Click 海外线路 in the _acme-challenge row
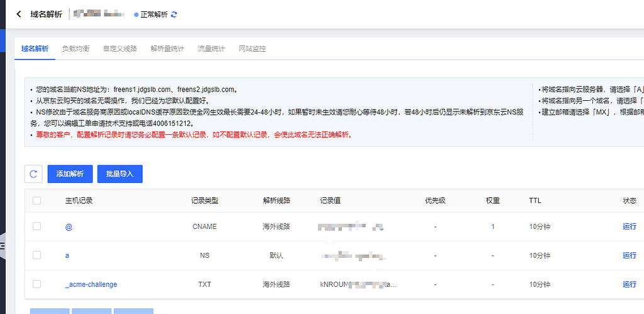Screen dimensions: 644x314 (x=276, y=284)
